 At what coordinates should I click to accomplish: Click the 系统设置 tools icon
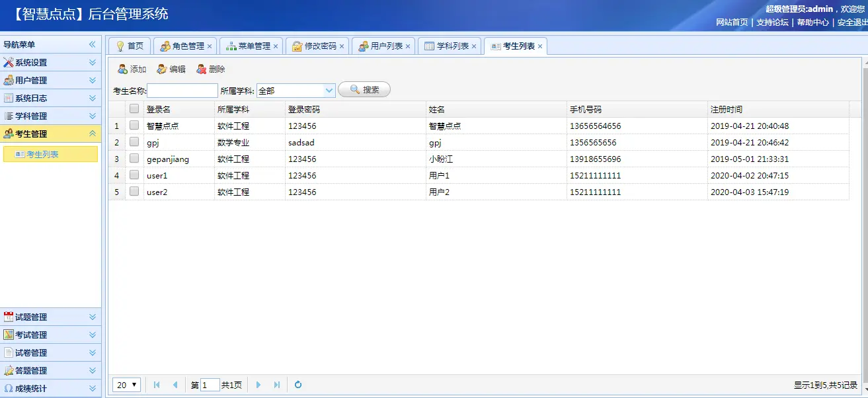coord(9,63)
